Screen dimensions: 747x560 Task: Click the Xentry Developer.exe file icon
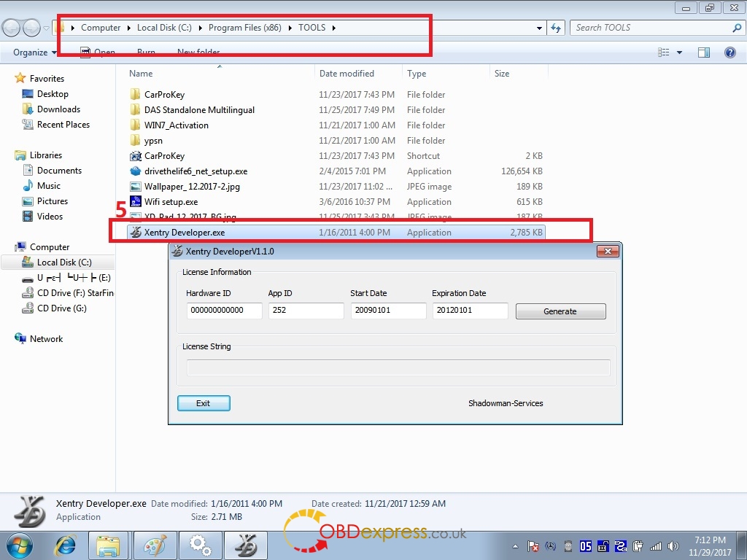[x=135, y=233]
